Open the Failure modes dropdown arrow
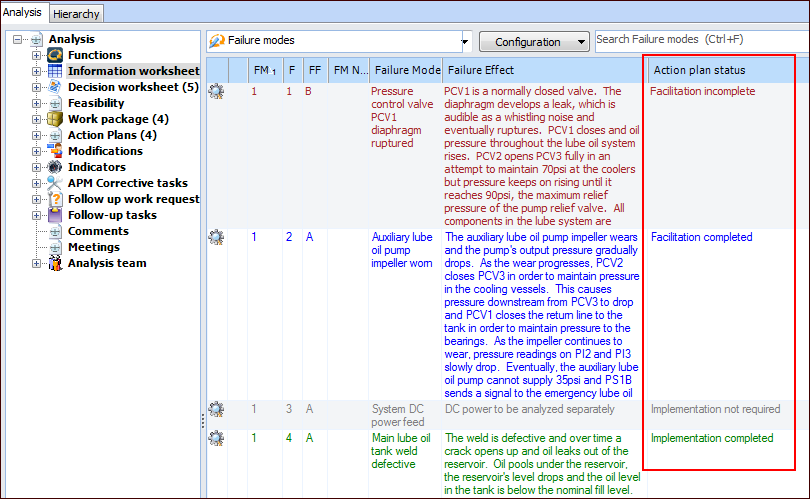The image size is (810, 499). [x=465, y=41]
